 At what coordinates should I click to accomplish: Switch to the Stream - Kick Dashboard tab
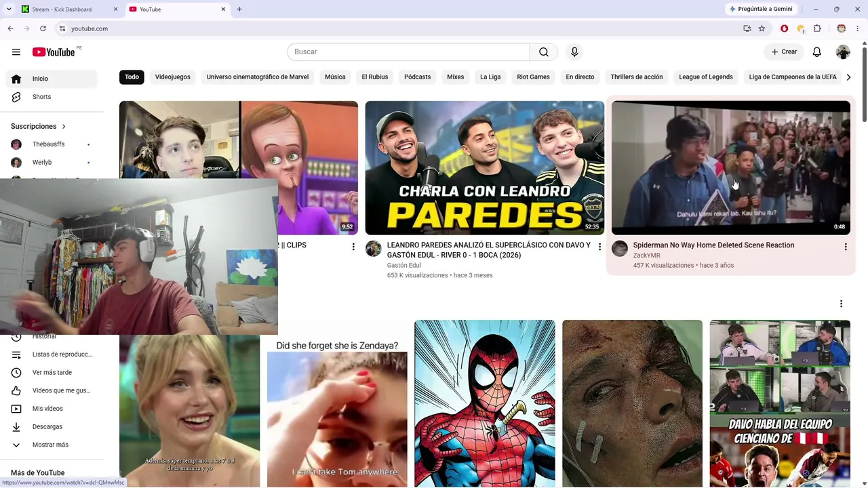coord(69,9)
